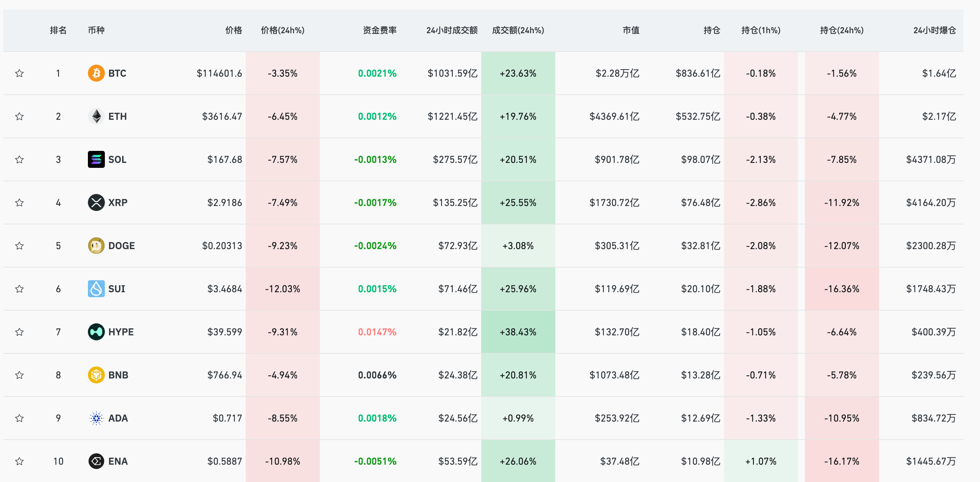Click the ADA Cardano logo

click(x=96, y=418)
